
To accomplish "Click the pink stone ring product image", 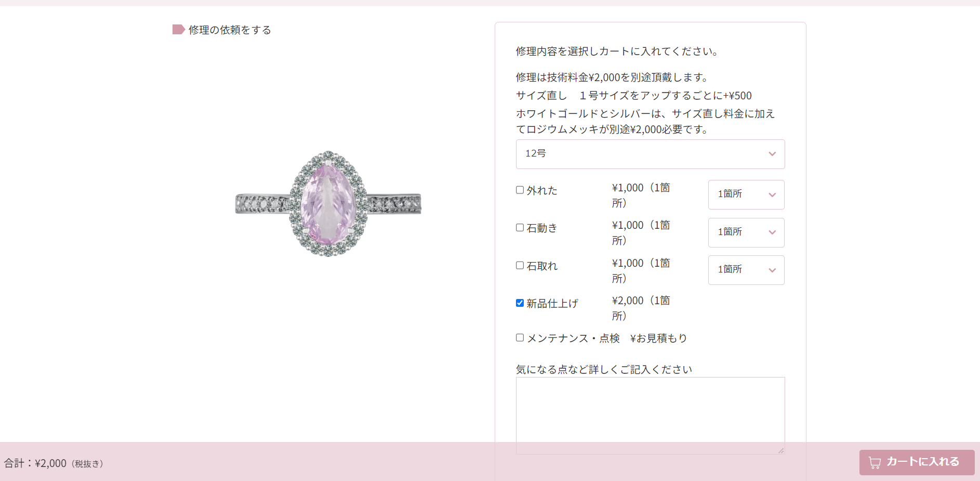I will point(328,204).
